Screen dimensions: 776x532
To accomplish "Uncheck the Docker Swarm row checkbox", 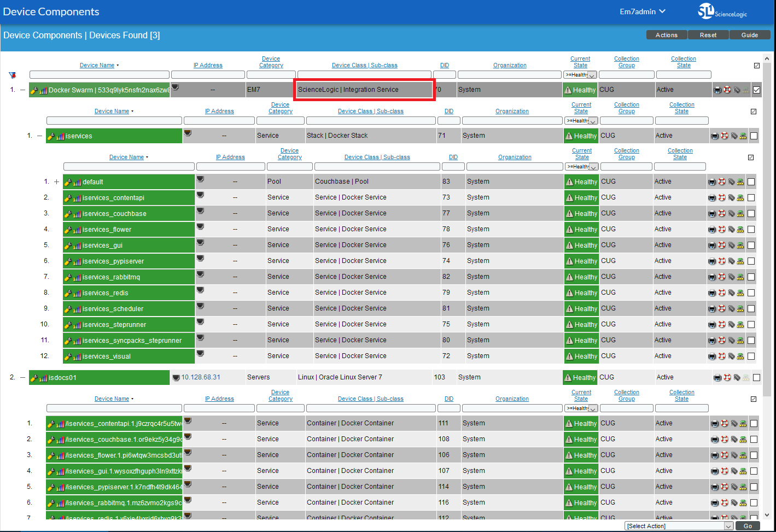I will point(756,90).
